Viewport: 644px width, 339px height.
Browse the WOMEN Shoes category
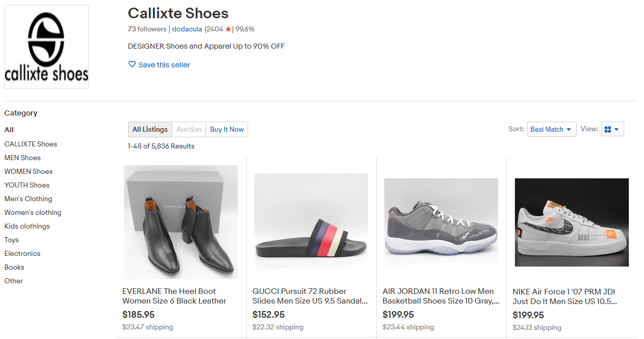pyautogui.click(x=28, y=171)
